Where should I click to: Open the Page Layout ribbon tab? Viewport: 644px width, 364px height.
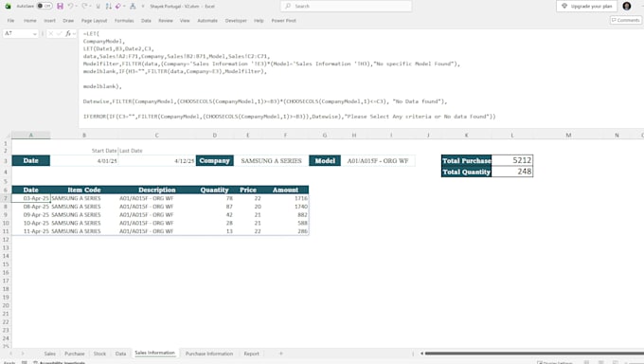click(x=94, y=21)
